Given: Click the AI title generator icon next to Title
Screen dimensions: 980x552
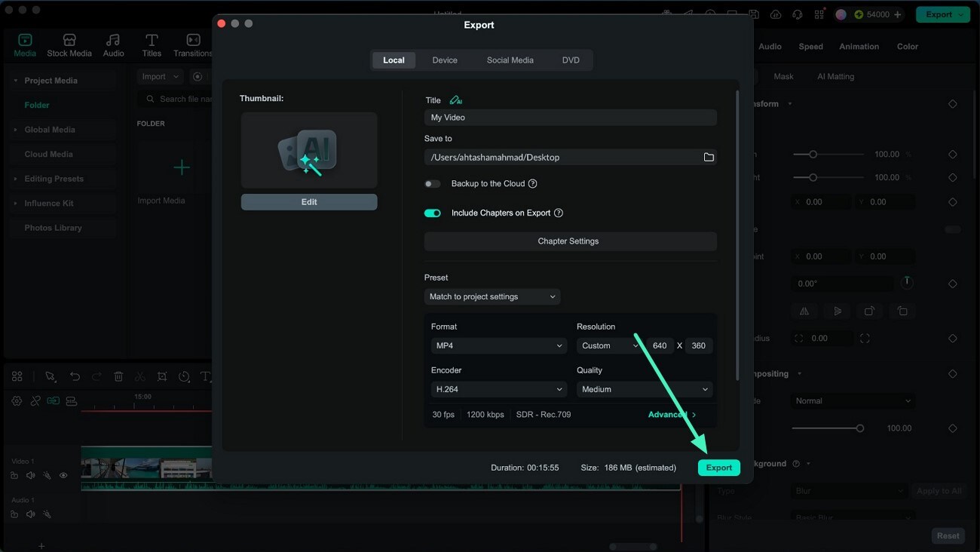Looking at the screenshot, I should 455,100.
